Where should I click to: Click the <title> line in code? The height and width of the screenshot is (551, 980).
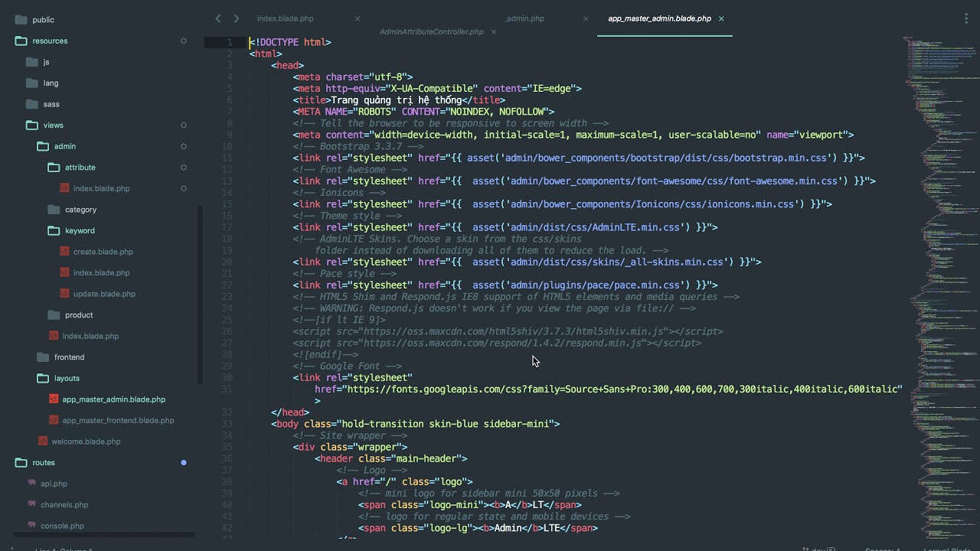(x=399, y=100)
